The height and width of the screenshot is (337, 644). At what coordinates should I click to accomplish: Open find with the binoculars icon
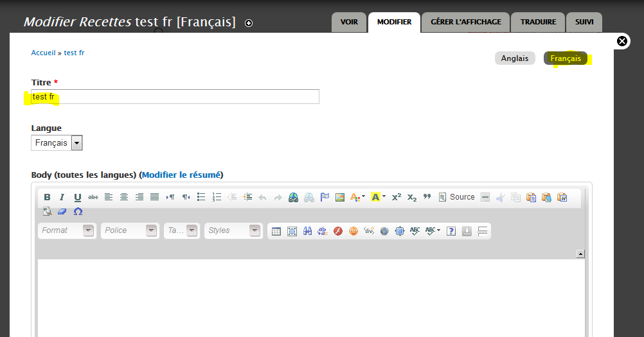pyautogui.click(x=307, y=231)
